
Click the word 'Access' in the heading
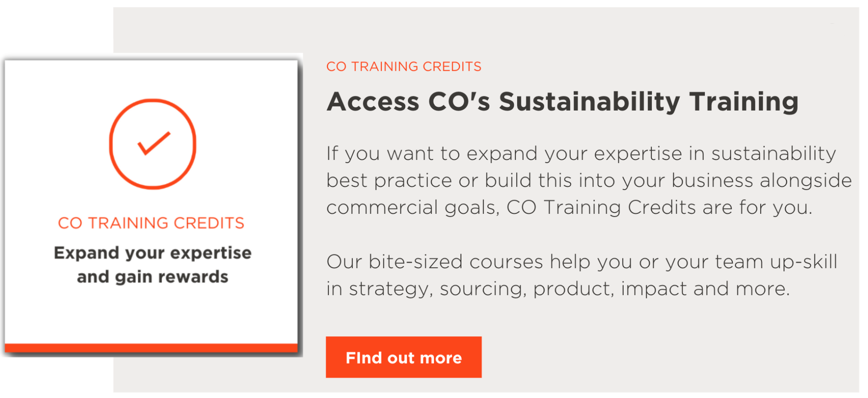pos(373,102)
